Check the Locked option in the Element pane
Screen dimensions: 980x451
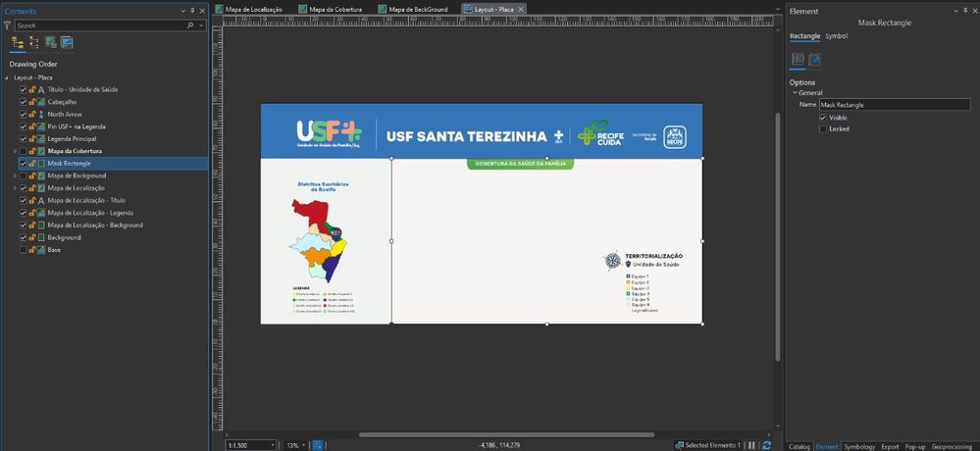[823, 128]
